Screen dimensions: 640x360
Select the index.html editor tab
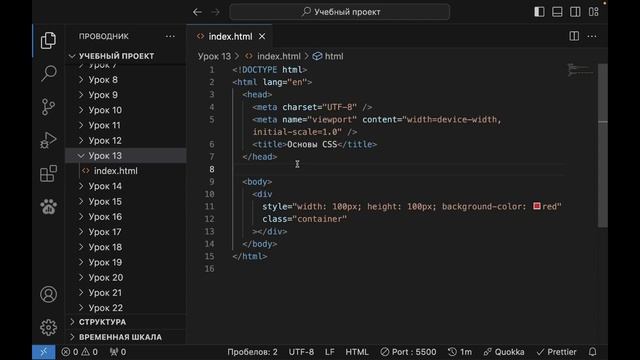click(x=230, y=36)
